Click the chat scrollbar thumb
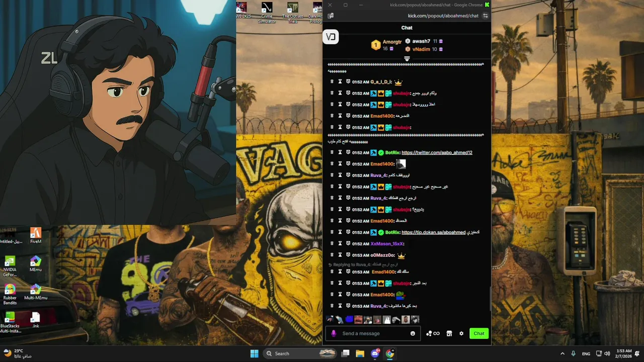The height and width of the screenshot is (362, 644). pos(491,299)
